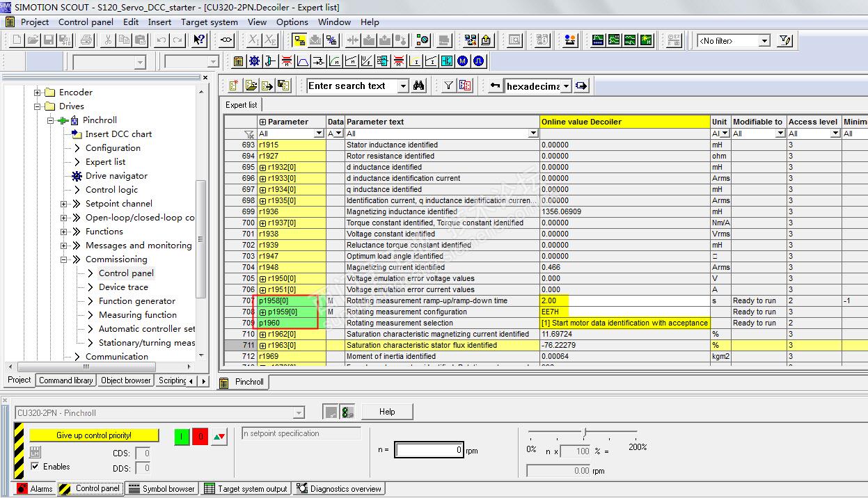Click the n = rpm setpoint input field
This screenshot has height=498, width=868.
click(x=429, y=450)
